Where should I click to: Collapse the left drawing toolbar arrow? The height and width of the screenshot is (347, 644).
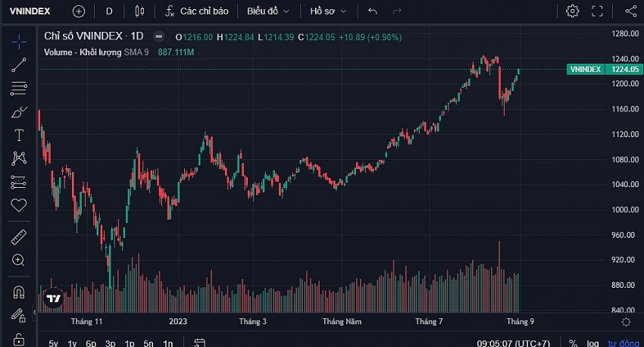[x=35, y=312]
